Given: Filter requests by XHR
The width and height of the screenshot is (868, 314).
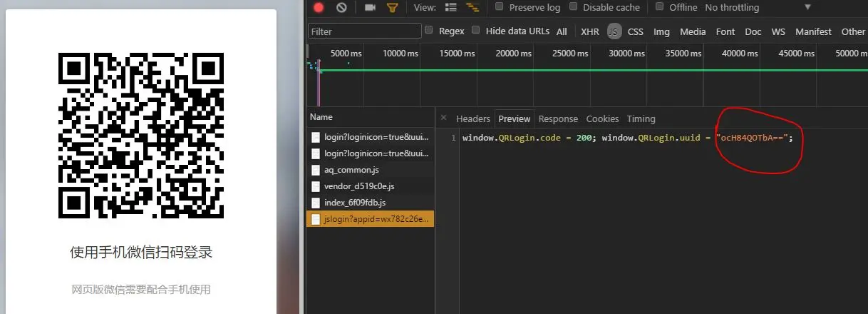Looking at the screenshot, I should (590, 31).
